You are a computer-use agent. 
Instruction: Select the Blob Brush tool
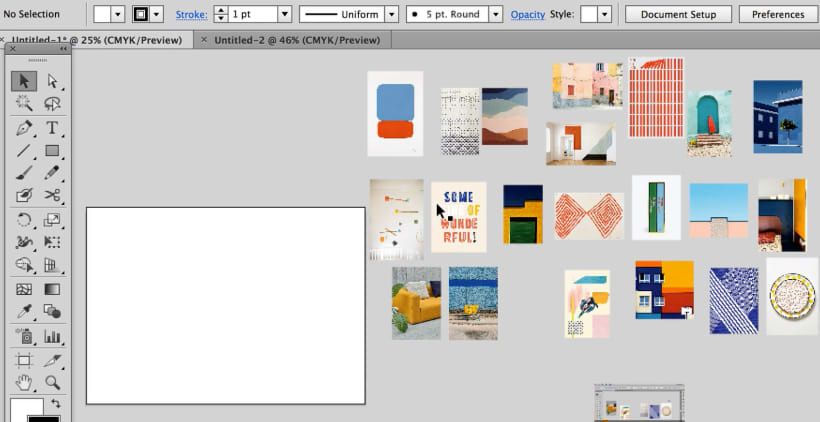click(24, 196)
